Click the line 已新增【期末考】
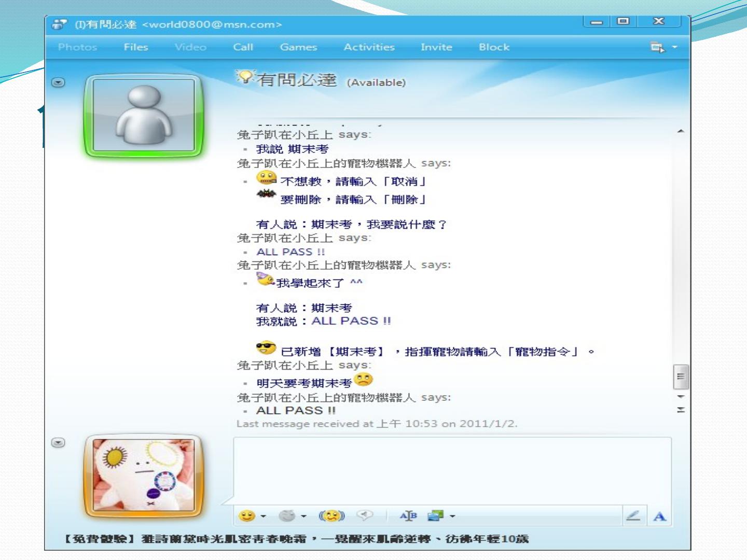The height and width of the screenshot is (560, 747). 438,352
